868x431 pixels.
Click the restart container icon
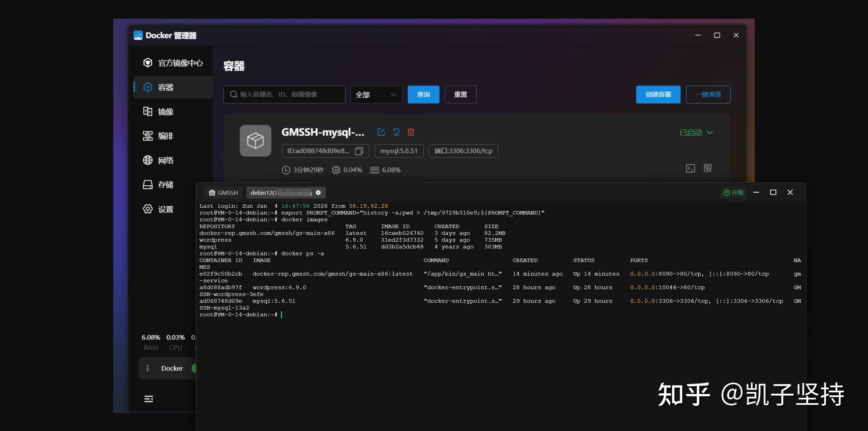(x=396, y=132)
